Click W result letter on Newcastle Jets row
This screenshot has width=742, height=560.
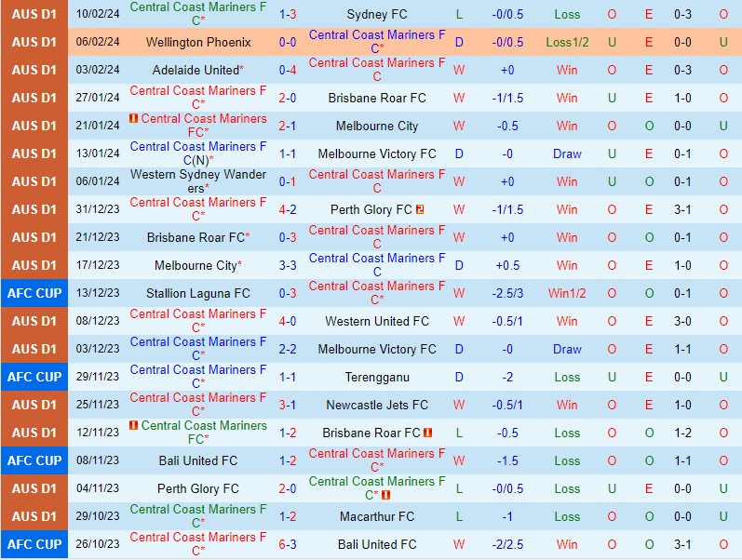click(459, 405)
